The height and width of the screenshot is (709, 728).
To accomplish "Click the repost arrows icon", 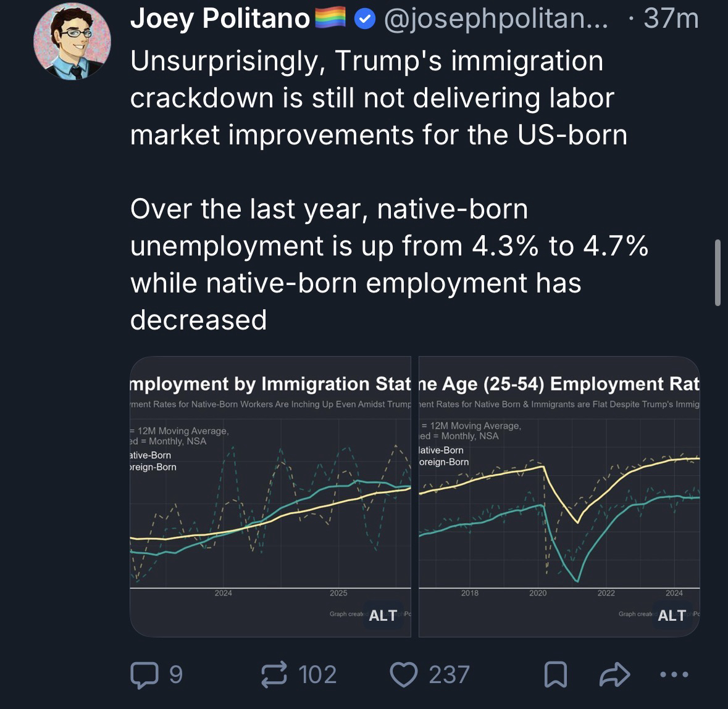I will tap(275, 674).
